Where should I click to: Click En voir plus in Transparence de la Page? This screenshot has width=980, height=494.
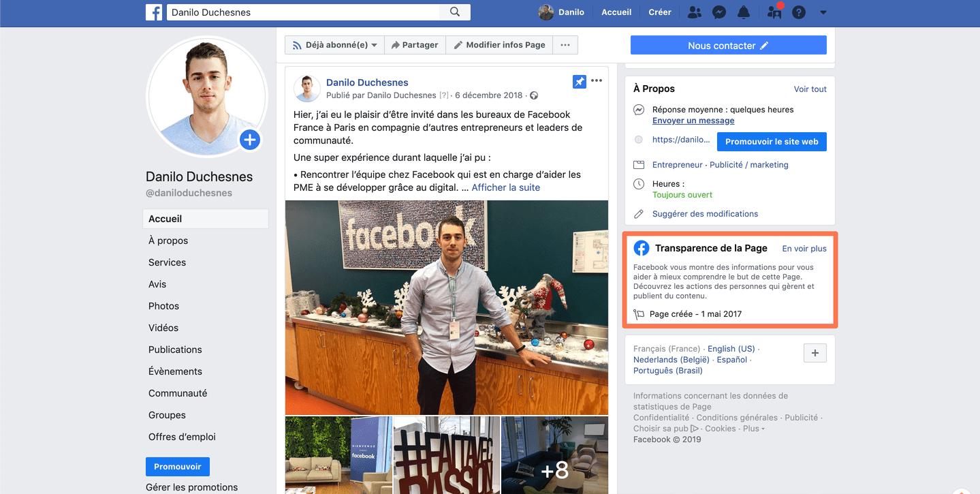point(804,249)
